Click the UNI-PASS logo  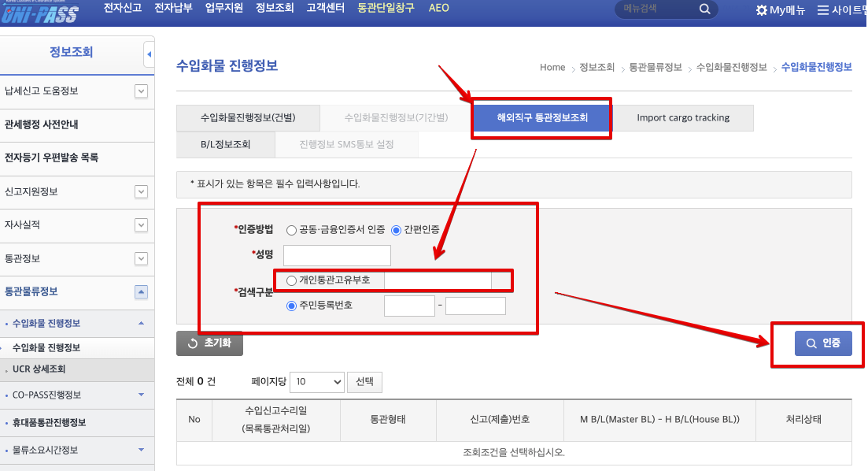pyautogui.click(x=41, y=12)
